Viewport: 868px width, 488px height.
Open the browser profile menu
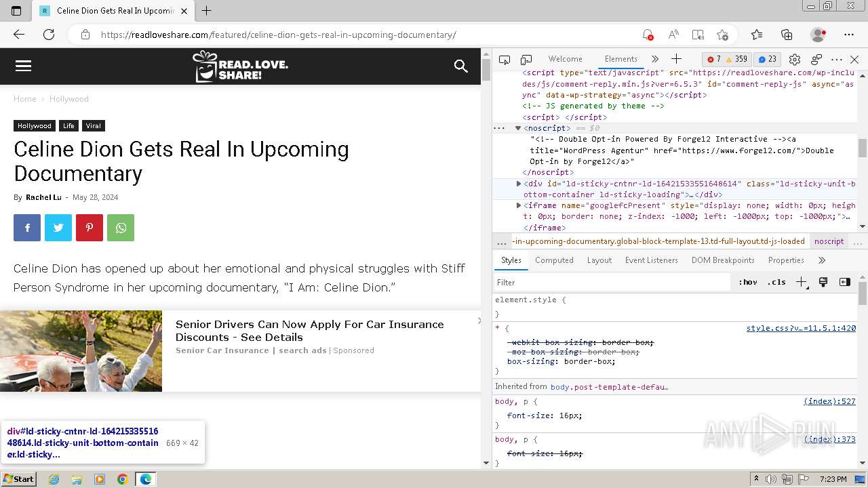[x=818, y=35]
